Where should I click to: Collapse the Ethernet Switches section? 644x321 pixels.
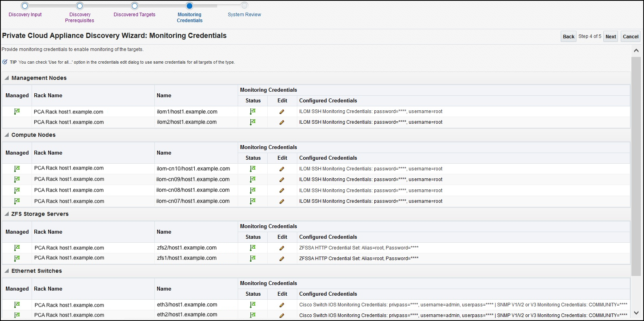pyautogui.click(x=7, y=271)
